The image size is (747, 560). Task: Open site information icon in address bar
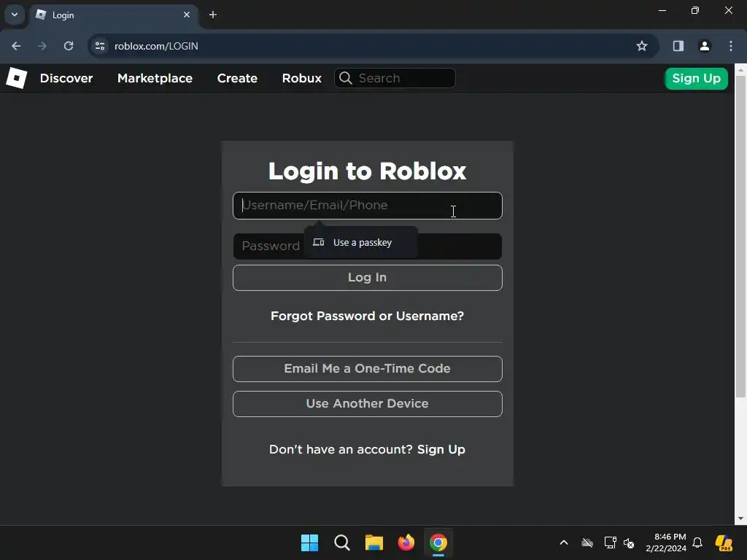coord(99,46)
